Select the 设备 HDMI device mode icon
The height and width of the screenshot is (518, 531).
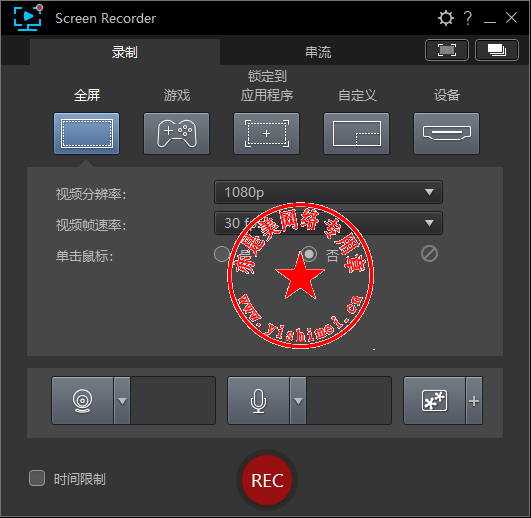(x=446, y=133)
